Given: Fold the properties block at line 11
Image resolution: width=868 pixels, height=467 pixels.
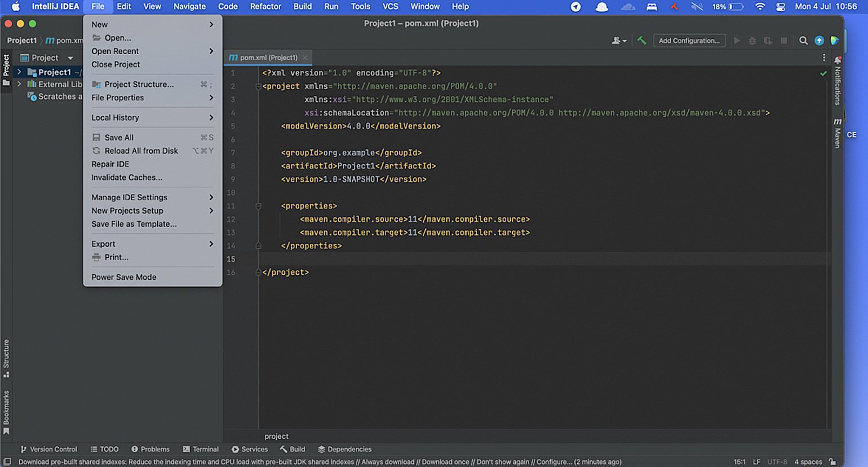Looking at the screenshot, I should pyautogui.click(x=259, y=206).
